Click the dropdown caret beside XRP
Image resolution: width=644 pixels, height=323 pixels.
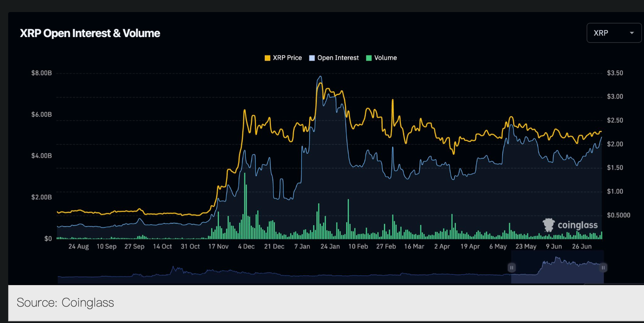pos(632,33)
